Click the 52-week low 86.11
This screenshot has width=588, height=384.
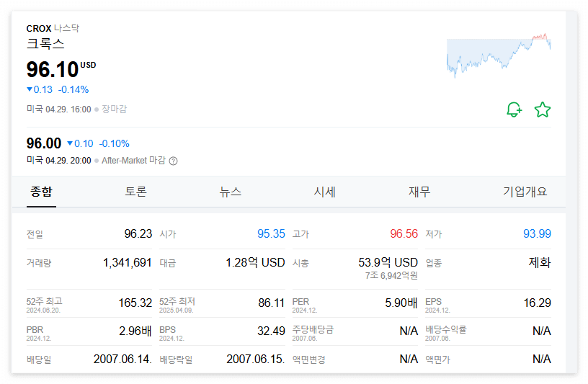[272, 303]
